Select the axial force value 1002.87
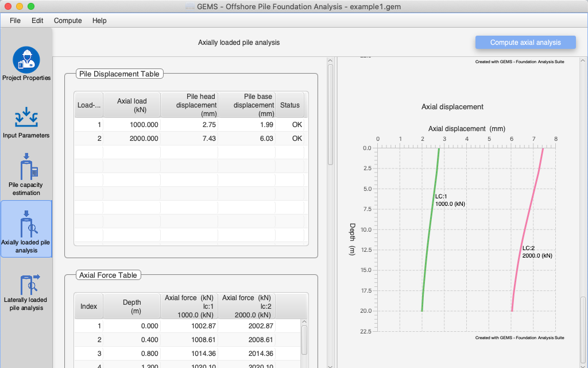Image resolution: width=588 pixels, height=368 pixels. [189, 326]
